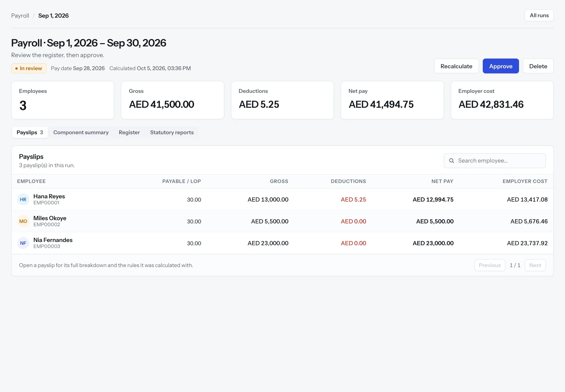565x392 pixels.
Task: Click Miles Okoye gross AED 5,500.00
Action: [270, 221]
